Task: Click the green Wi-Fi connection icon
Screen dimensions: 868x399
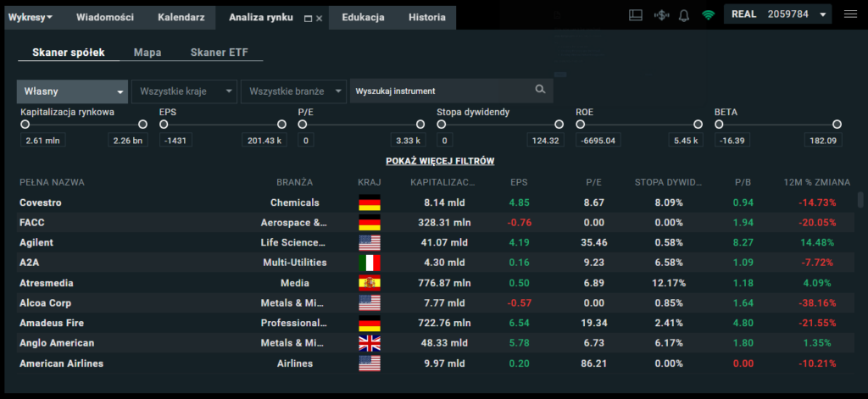Action: [x=708, y=15]
